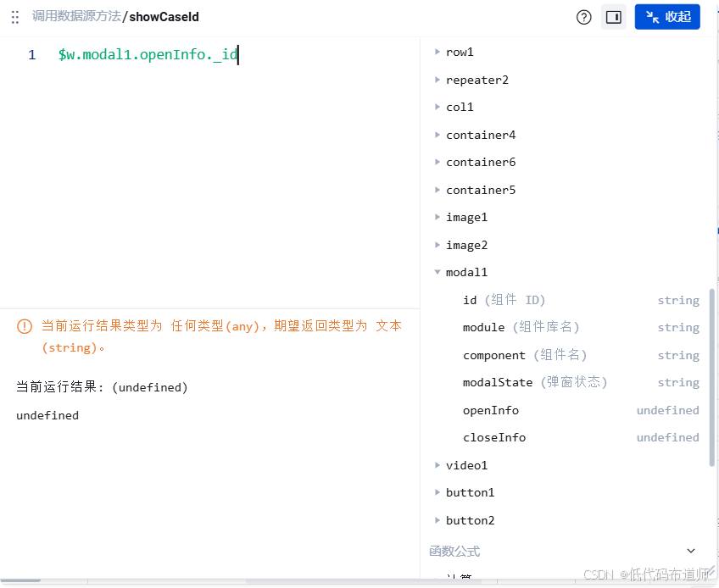This screenshot has width=719, height=588.
Task: Click the 当前运行结果 label
Action: click(x=60, y=387)
